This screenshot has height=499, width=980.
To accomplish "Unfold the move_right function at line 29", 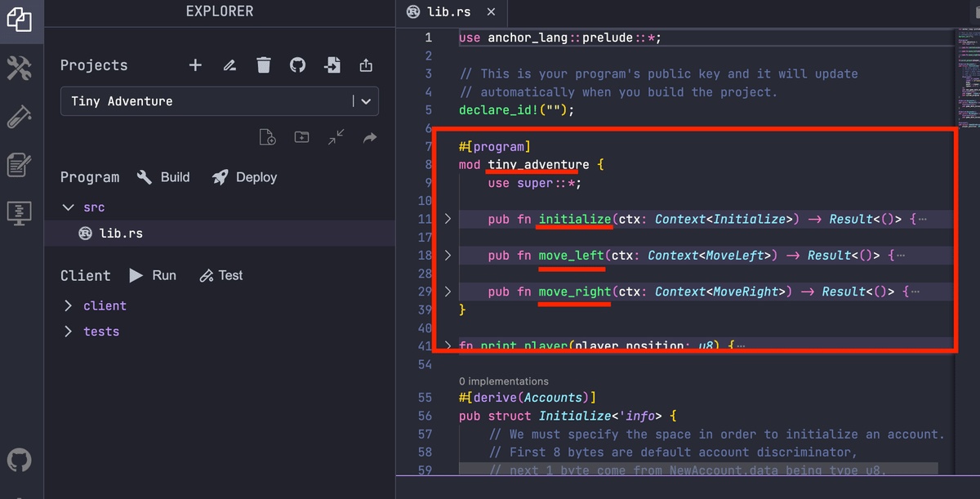I will click(x=447, y=292).
